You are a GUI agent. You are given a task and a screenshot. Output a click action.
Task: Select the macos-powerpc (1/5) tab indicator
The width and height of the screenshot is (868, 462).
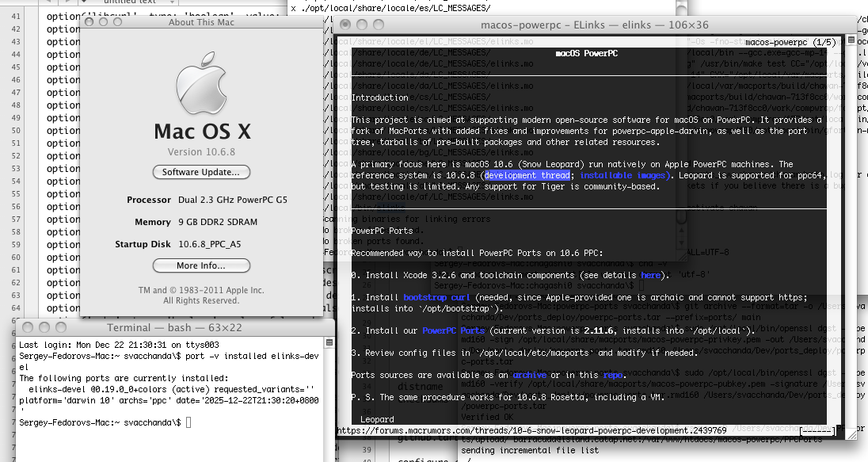(790, 42)
